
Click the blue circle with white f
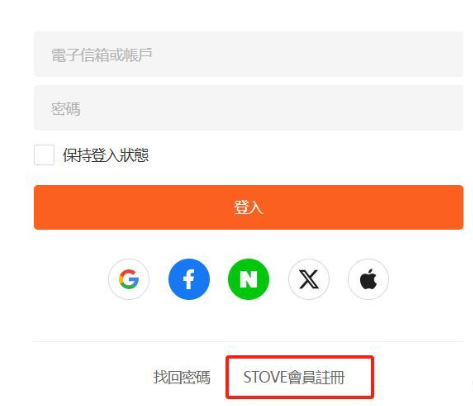click(189, 279)
